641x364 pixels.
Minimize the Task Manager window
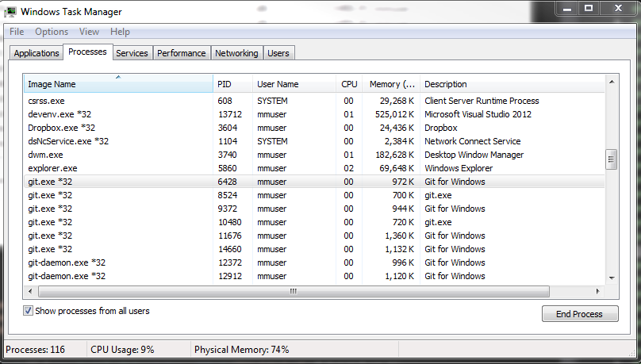click(567, 9)
